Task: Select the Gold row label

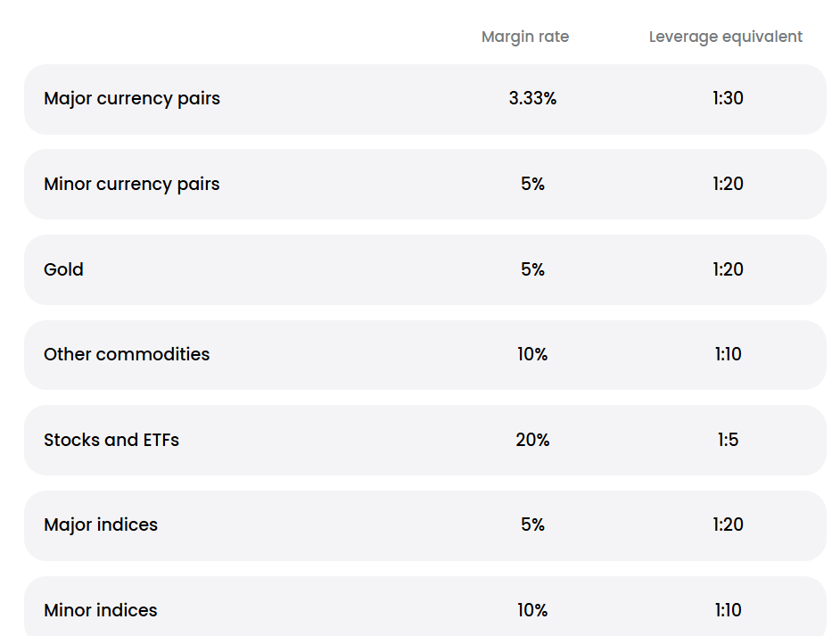Action: (63, 269)
